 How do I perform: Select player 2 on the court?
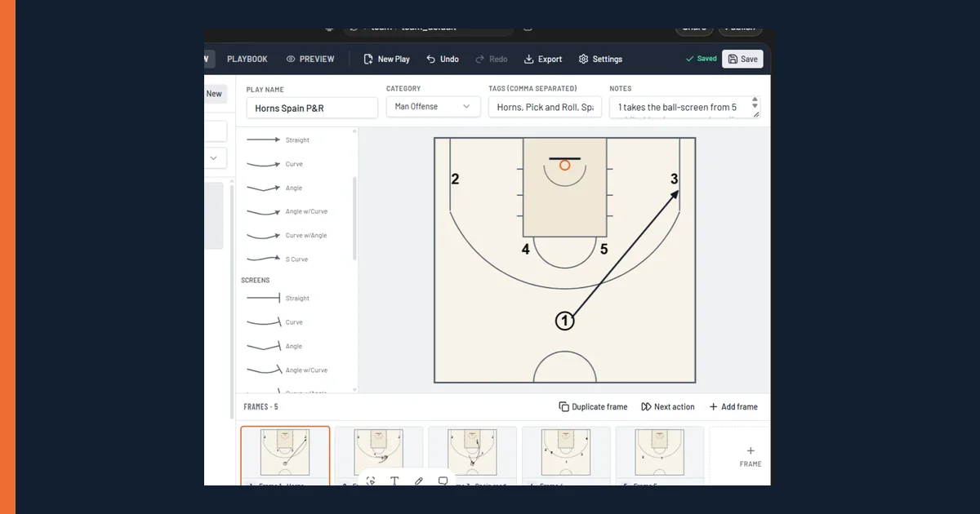(x=455, y=179)
